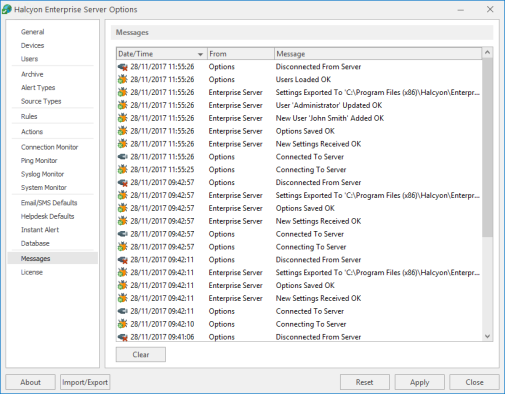The image size is (505, 394).
Task: Click the disconnected icon for 09:41:06 row
Action: [x=123, y=337]
